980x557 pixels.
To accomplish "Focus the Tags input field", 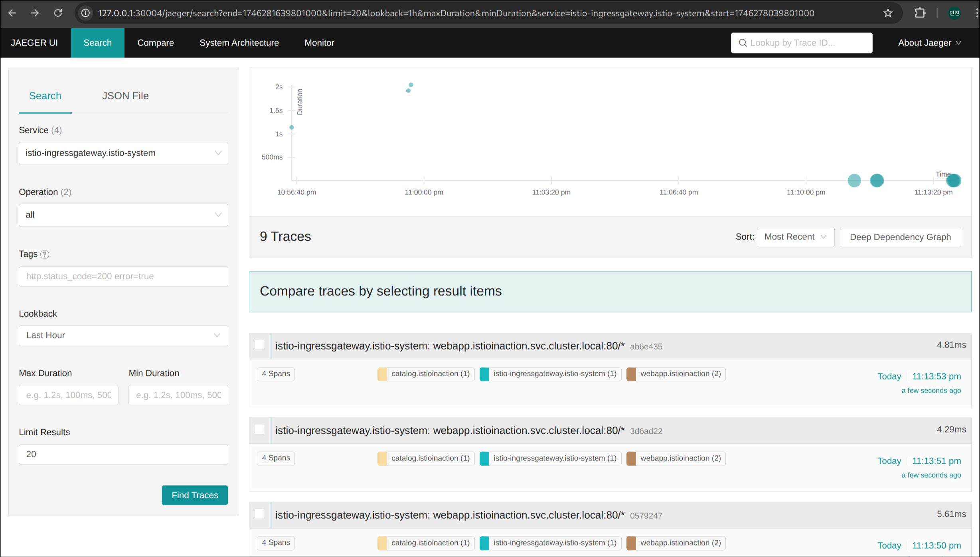I will [123, 276].
